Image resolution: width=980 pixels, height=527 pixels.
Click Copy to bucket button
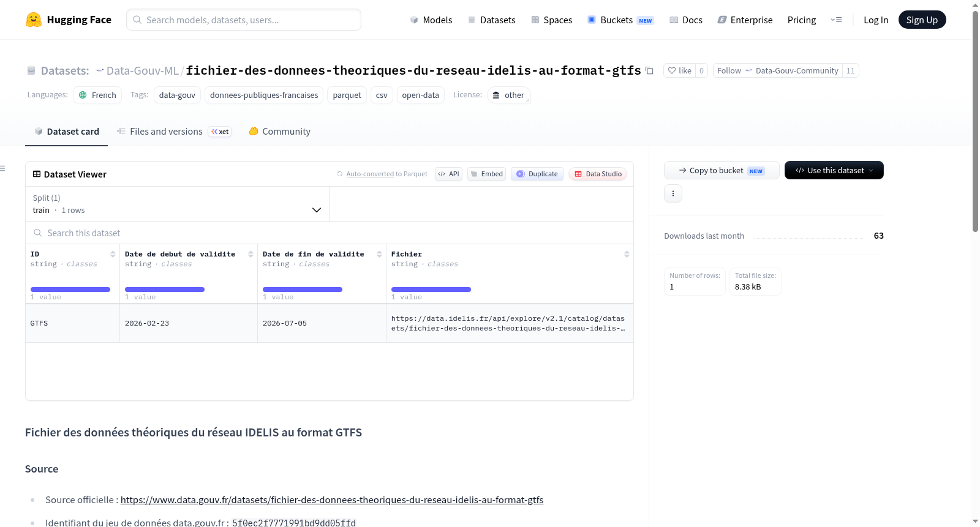[x=722, y=170]
